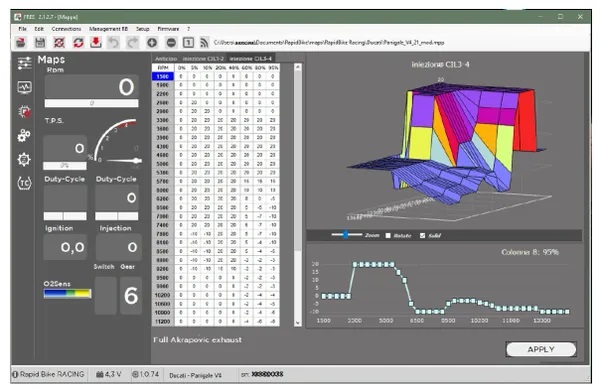The image size is (600, 391).
Task: Open the Maps sliders sidebar icon
Action: click(24, 63)
